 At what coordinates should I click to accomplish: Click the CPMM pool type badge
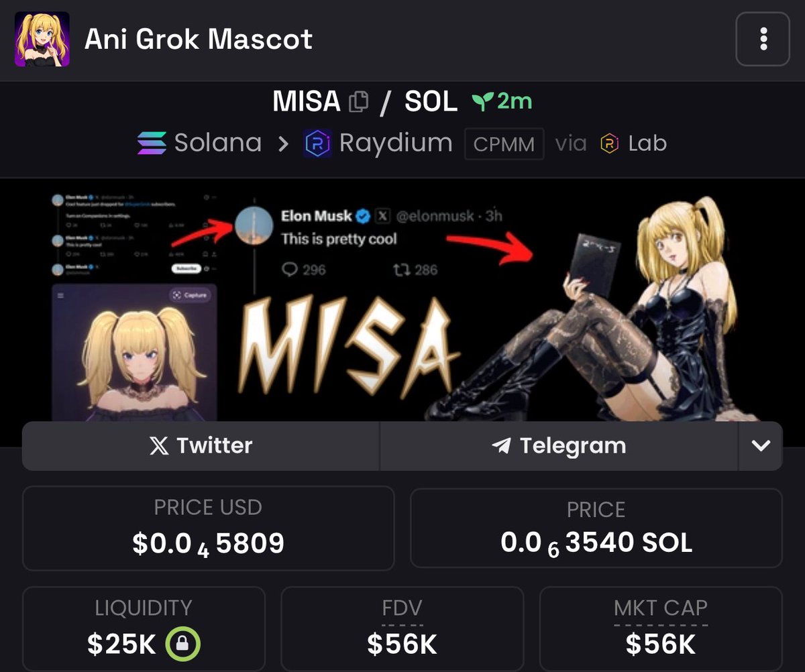(504, 144)
